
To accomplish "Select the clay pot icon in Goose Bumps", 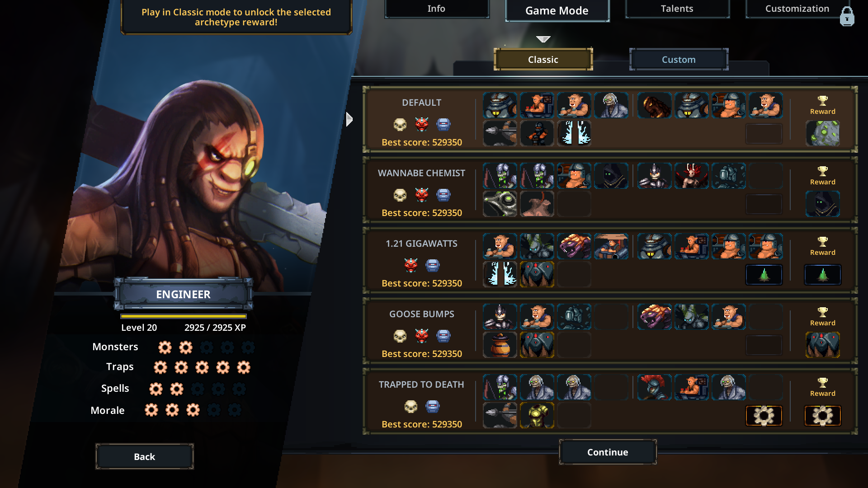I will point(500,345).
